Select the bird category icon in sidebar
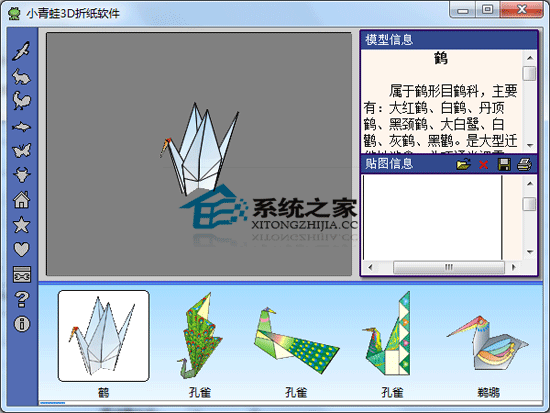 click(x=21, y=51)
